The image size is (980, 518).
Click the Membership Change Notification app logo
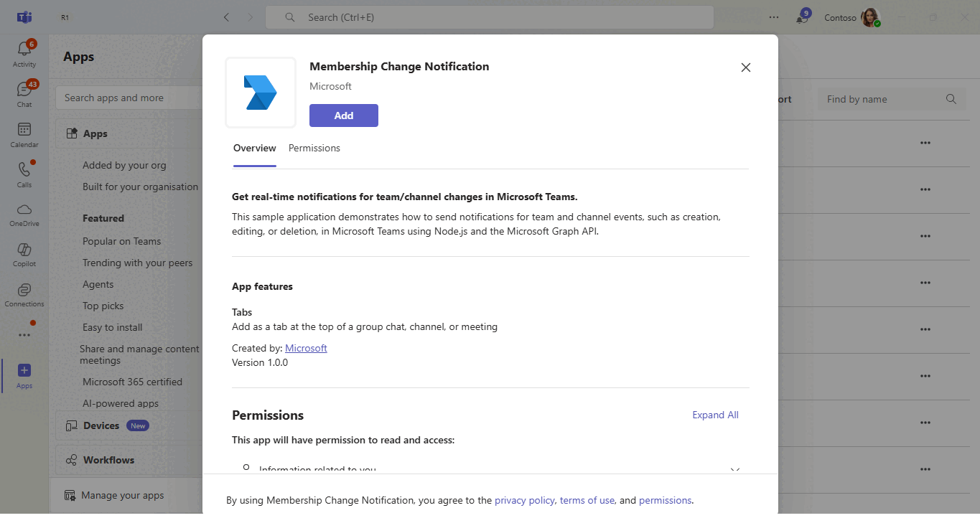(261, 93)
